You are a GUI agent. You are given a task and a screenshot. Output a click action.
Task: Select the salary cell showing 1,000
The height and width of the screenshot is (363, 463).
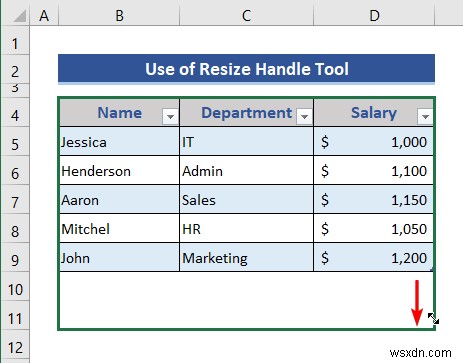[374, 141]
